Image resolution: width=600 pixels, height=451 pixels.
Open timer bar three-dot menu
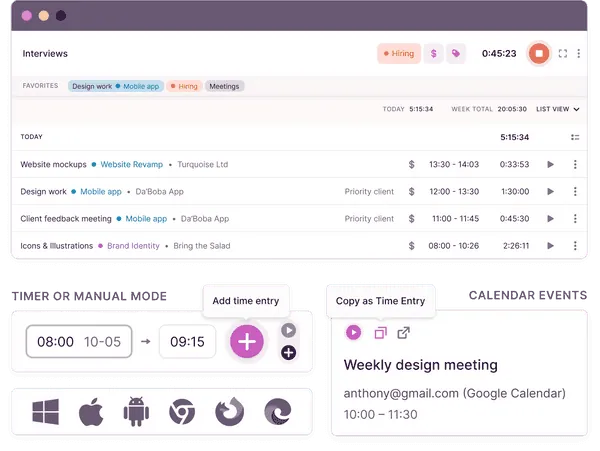pyautogui.click(x=579, y=54)
